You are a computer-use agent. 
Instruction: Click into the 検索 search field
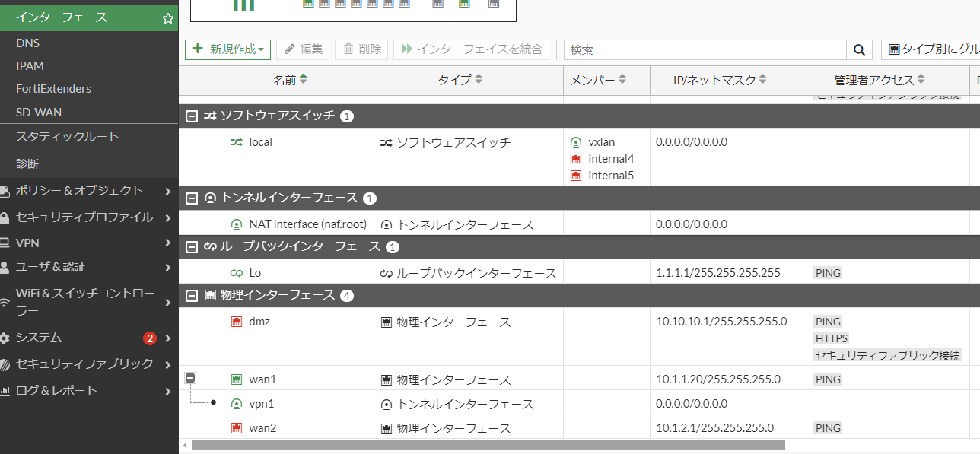tap(705, 49)
